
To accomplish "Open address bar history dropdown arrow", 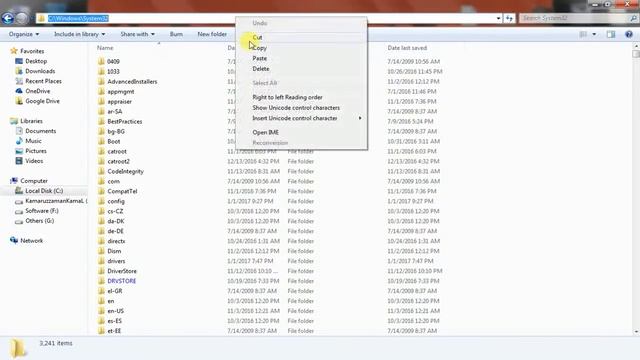I will 498,18.
